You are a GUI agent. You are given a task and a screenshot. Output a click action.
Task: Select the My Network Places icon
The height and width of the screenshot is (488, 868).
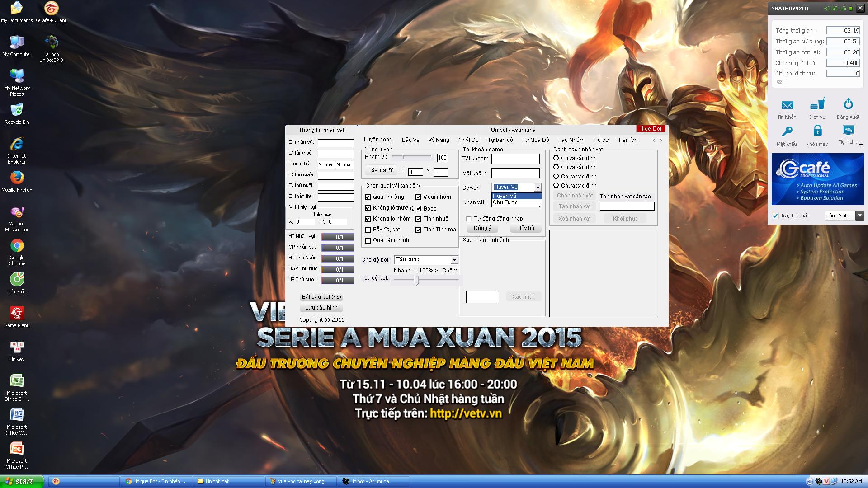click(x=17, y=83)
